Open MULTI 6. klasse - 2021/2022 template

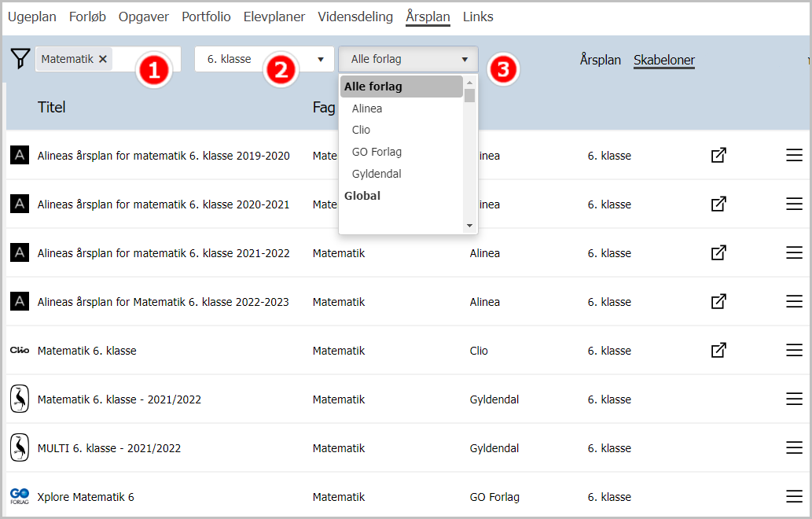(109, 448)
